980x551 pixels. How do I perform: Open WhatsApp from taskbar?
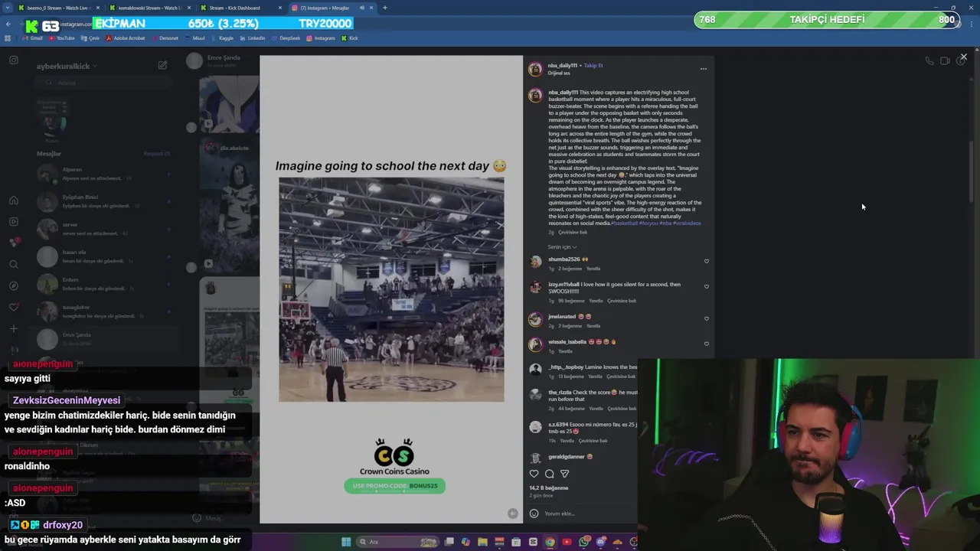[x=584, y=542]
